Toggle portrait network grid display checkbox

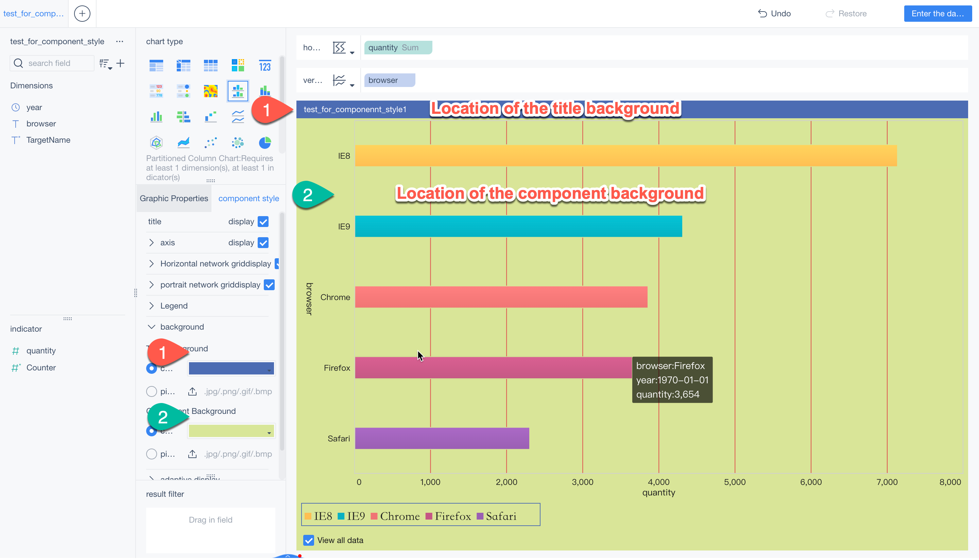click(x=269, y=285)
